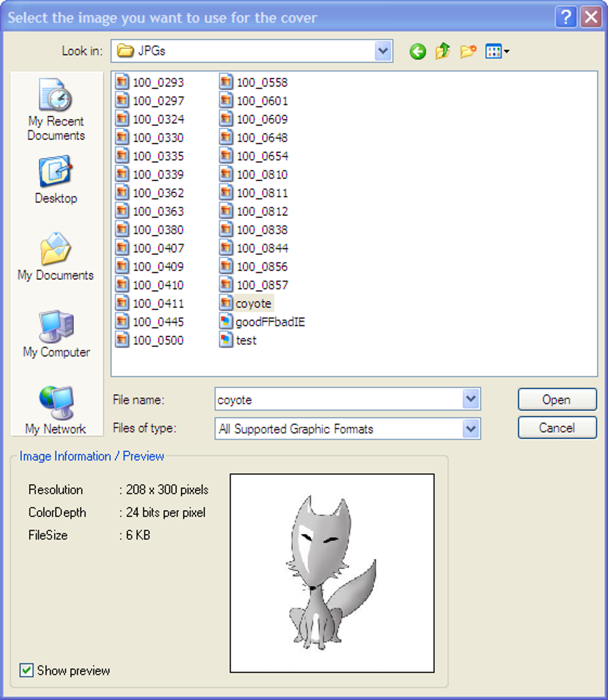This screenshot has height=700, width=608.
Task: Open My Computer in places bar
Action: (56, 334)
